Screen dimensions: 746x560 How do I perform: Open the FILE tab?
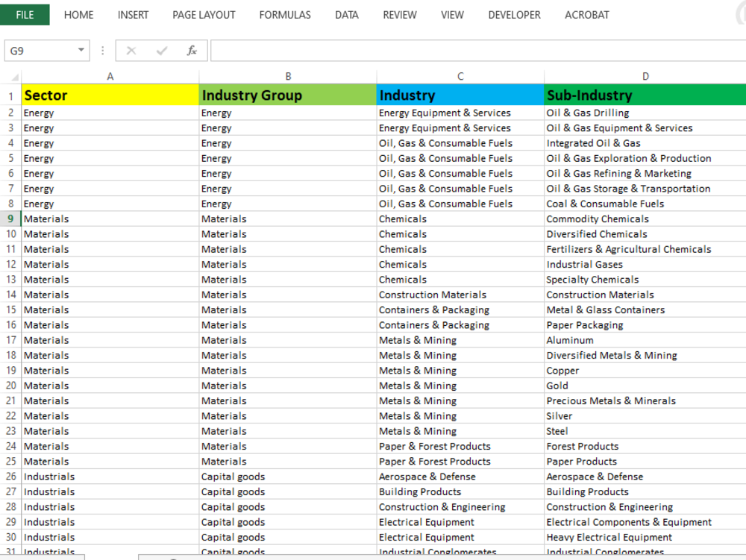25,15
